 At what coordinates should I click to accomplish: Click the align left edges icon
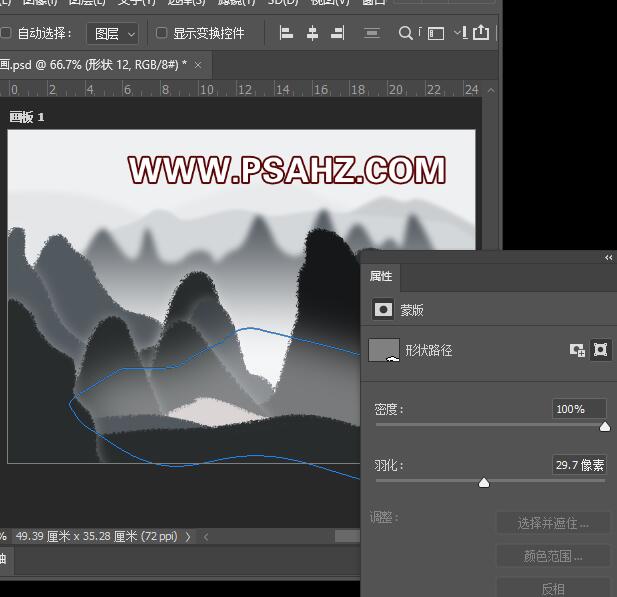pyautogui.click(x=286, y=33)
